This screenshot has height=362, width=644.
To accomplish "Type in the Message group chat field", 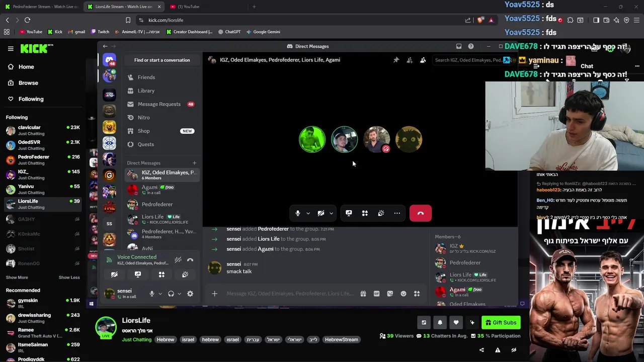I will [x=290, y=294].
